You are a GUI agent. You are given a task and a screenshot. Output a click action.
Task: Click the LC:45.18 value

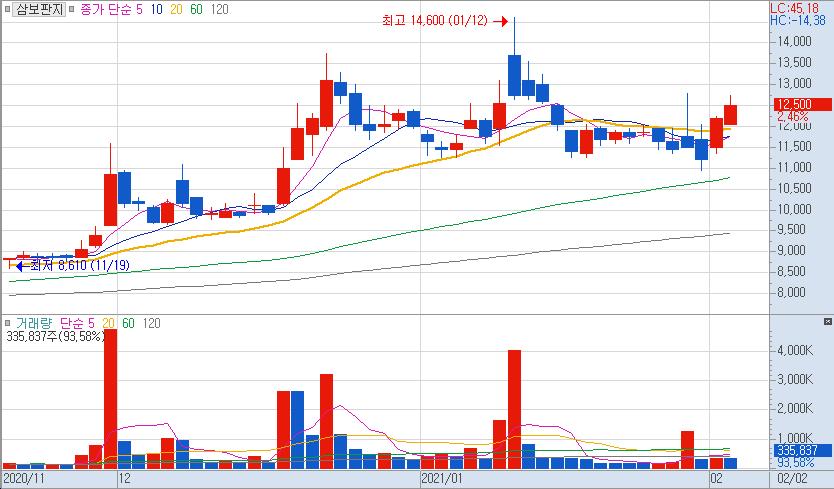(x=796, y=9)
